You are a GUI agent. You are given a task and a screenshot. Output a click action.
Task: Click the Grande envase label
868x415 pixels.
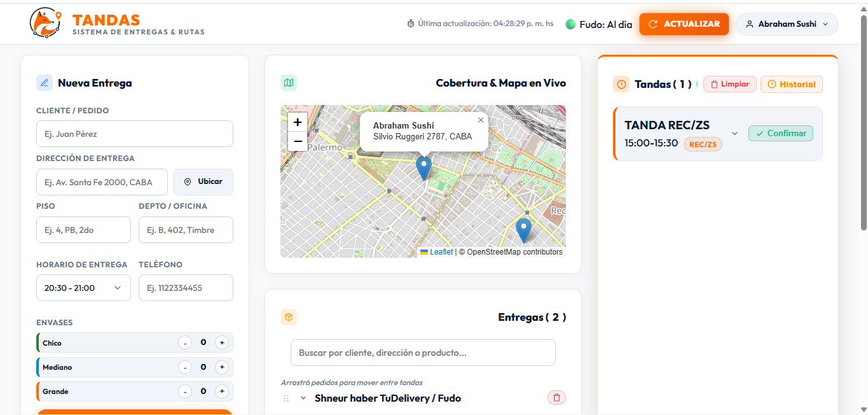pyautogui.click(x=55, y=391)
